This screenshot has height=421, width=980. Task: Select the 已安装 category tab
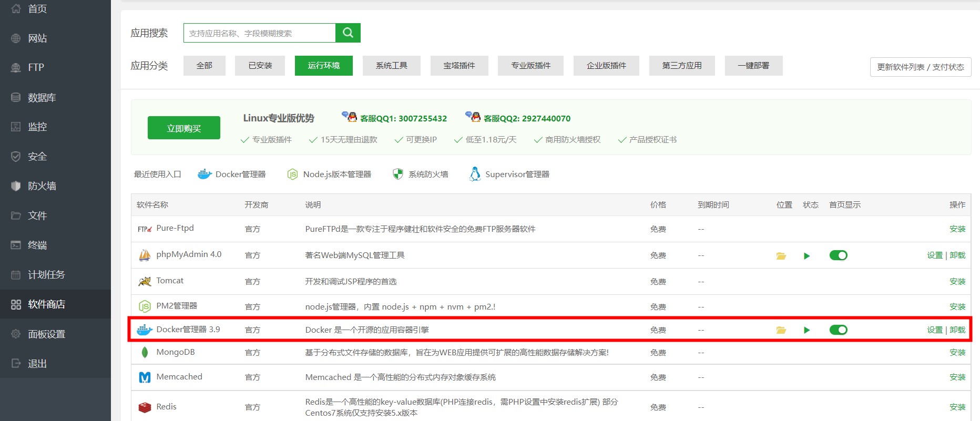[260, 66]
